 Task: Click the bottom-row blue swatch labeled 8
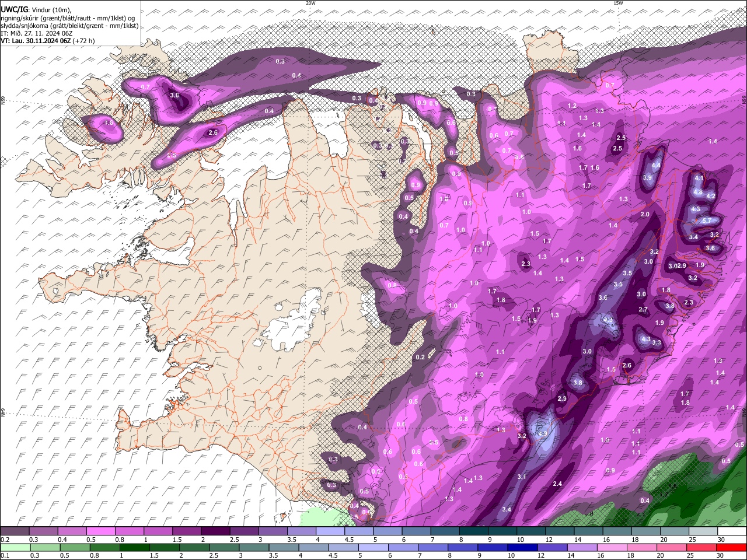coord(464,547)
